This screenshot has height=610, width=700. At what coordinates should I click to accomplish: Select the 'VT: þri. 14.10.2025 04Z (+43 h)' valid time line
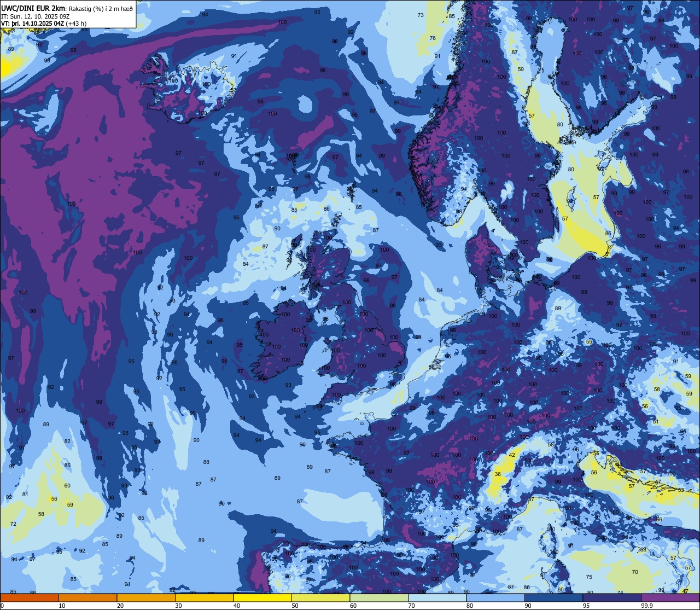pos(44,23)
